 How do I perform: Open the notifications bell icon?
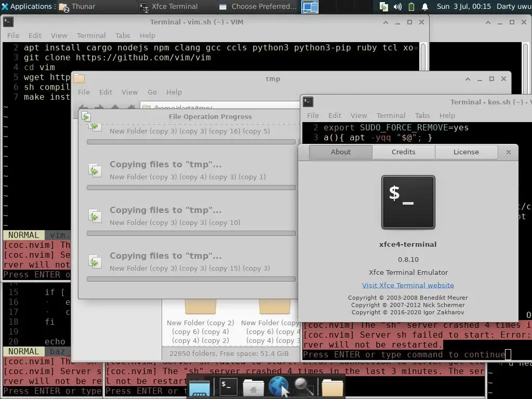[x=425, y=6]
